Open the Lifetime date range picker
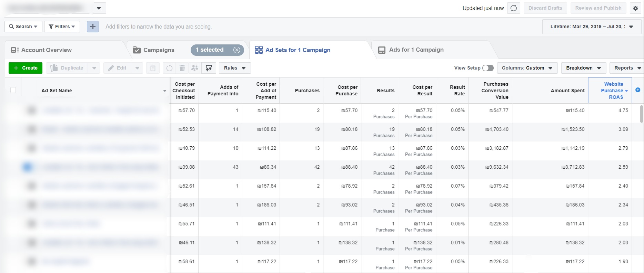Viewport: 644px width, 273px height. pos(592,27)
